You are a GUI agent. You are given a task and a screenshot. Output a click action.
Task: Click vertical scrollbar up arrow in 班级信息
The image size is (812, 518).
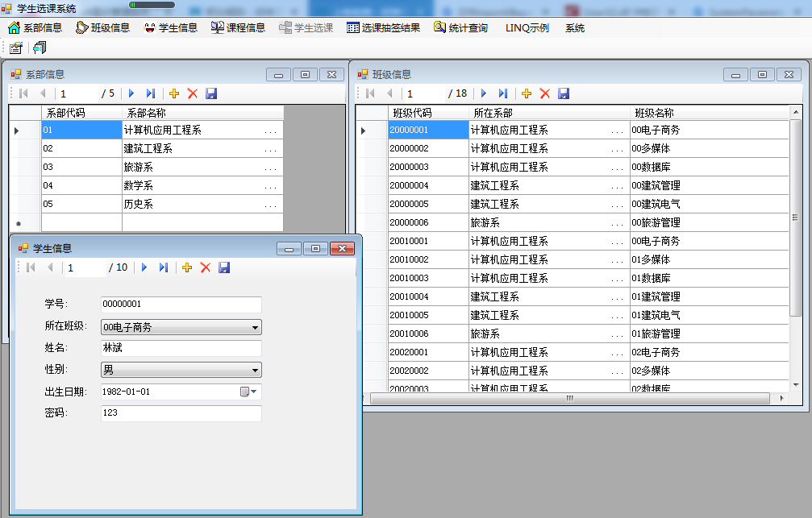coord(795,112)
